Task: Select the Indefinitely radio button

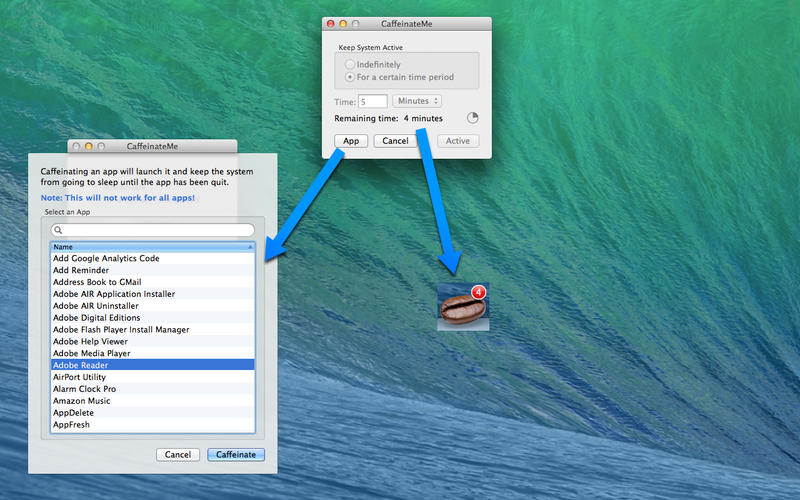Action: pyautogui.click(x=350, y=64)
